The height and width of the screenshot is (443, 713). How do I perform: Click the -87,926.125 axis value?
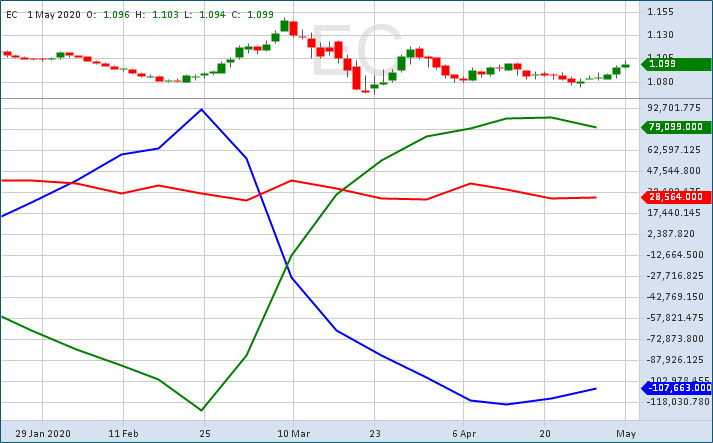(x=675, y=360)
